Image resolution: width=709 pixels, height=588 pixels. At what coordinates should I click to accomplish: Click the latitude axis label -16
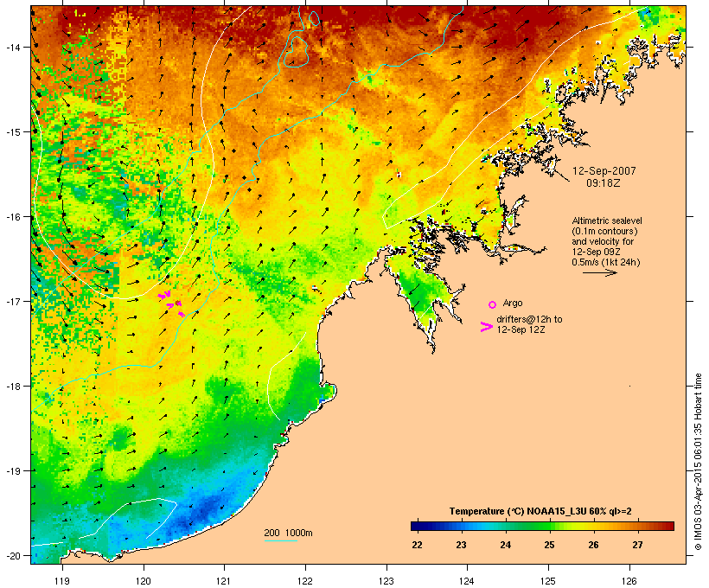coord(12,217)
